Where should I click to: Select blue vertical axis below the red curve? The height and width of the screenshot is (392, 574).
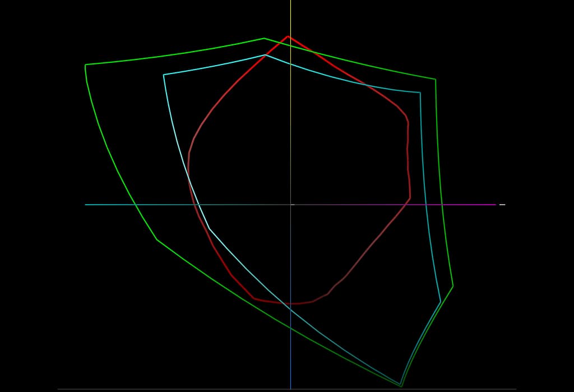[290, 348]
